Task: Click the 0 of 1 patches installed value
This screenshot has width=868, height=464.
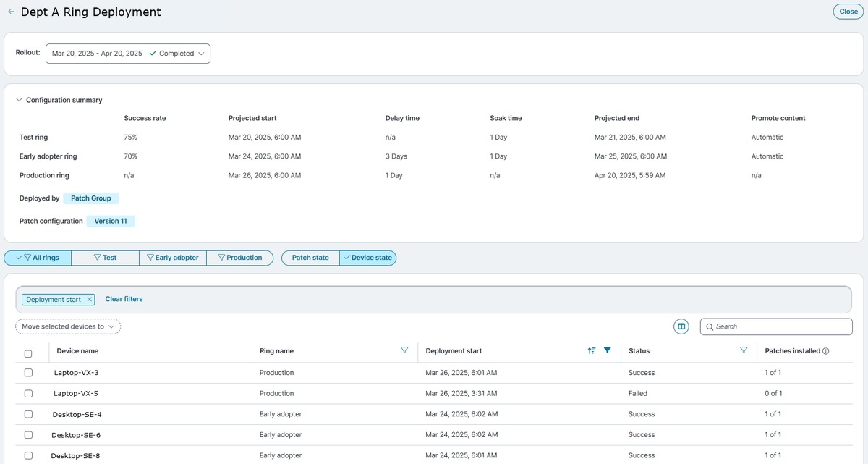Action: click(x=773, y=394)
